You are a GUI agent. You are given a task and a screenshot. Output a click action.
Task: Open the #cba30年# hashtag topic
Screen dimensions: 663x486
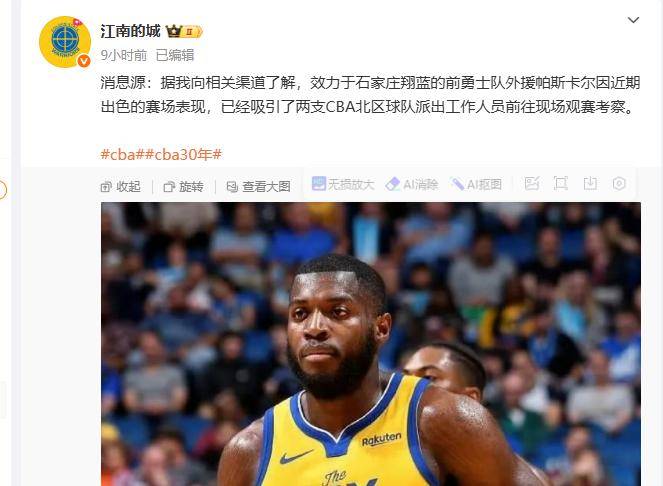click(184, 154)
